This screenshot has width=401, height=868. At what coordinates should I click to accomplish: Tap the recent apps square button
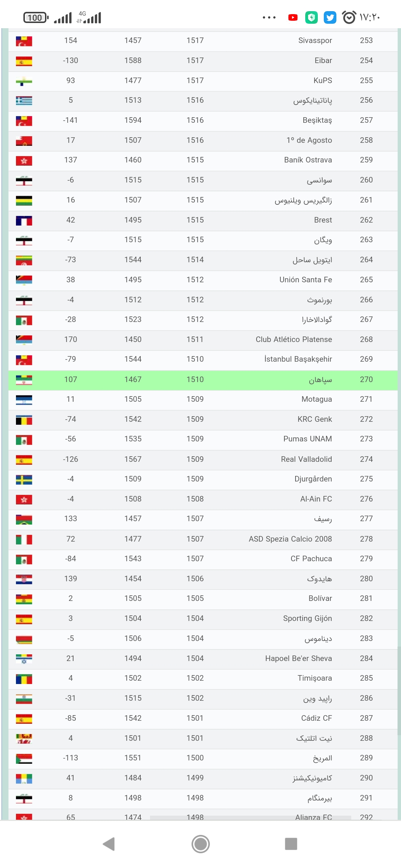291,844
